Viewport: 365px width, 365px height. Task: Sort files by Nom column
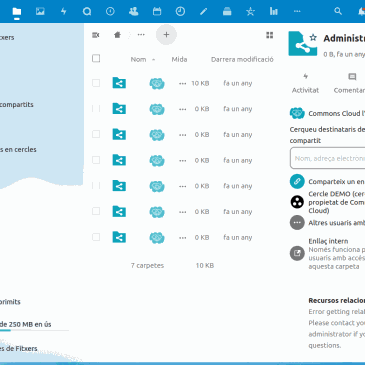click(138, 59)
